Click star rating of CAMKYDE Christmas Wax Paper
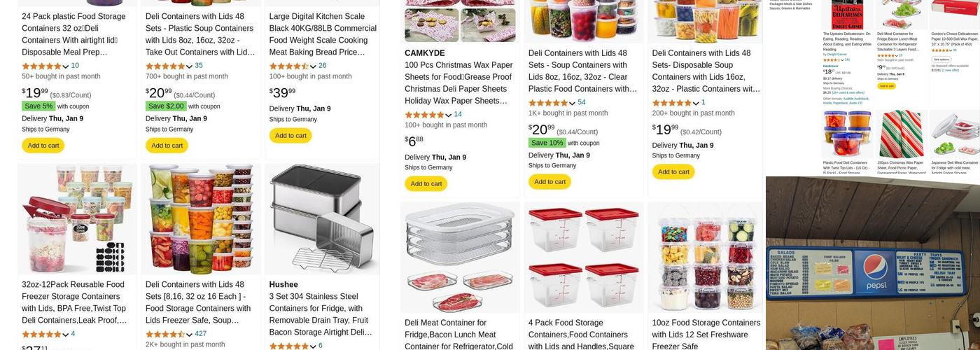This screenshot has width=980, height=350. (424, 115)
